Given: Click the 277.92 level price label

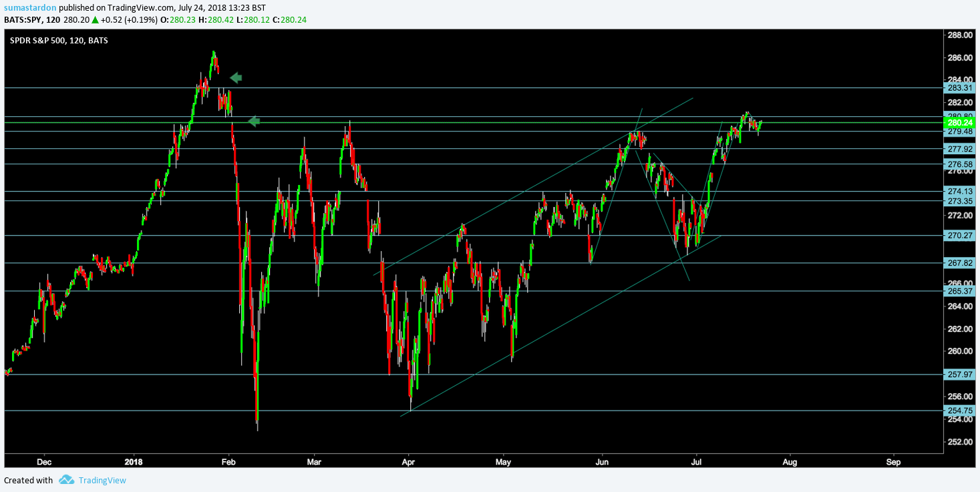Looking at the screenshot, I should (959, 149).
